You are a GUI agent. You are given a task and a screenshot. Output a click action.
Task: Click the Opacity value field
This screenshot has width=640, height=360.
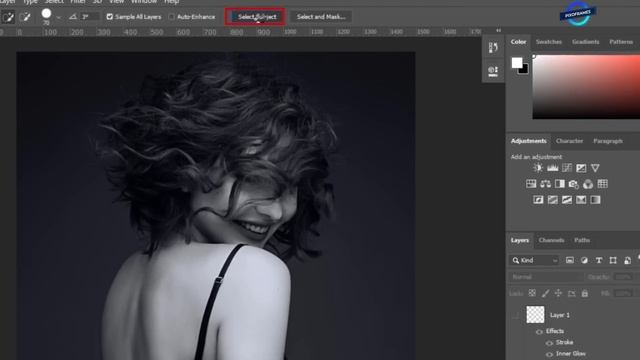point(623,277)
